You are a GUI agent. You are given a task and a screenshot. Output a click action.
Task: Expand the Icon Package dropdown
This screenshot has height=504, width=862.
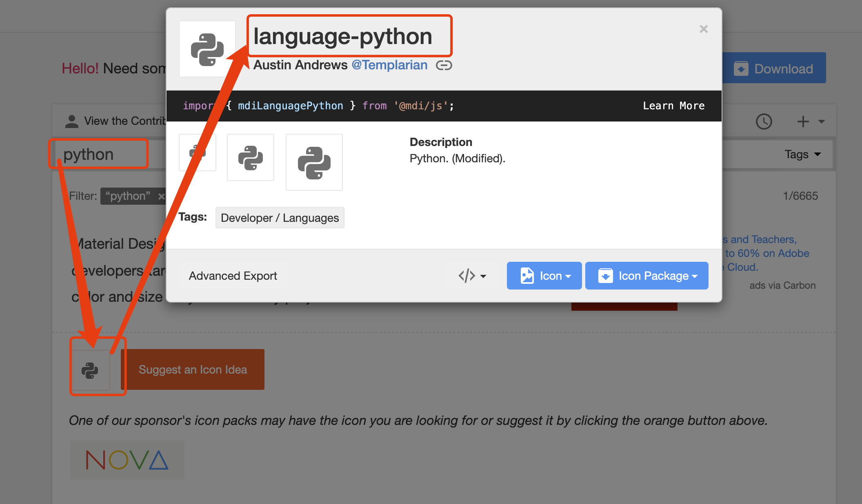(x=646, y=276)
